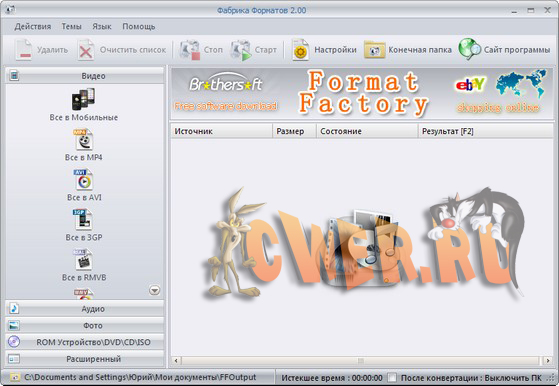Click the Удалить toolbar icon
The width and height of the screenshot is (559, 386).
coord(23,50)
